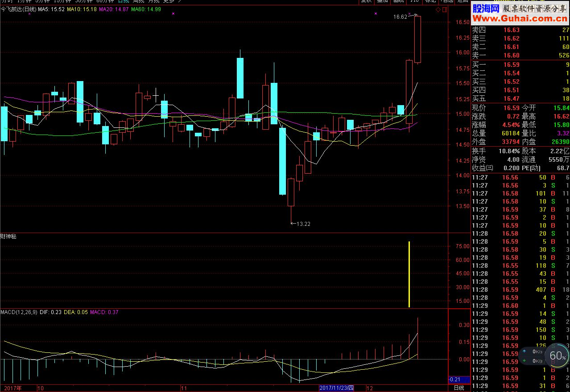Click the DEA: 0.05 value label
Screen dimensions: 570x392
tap(76, 312)
